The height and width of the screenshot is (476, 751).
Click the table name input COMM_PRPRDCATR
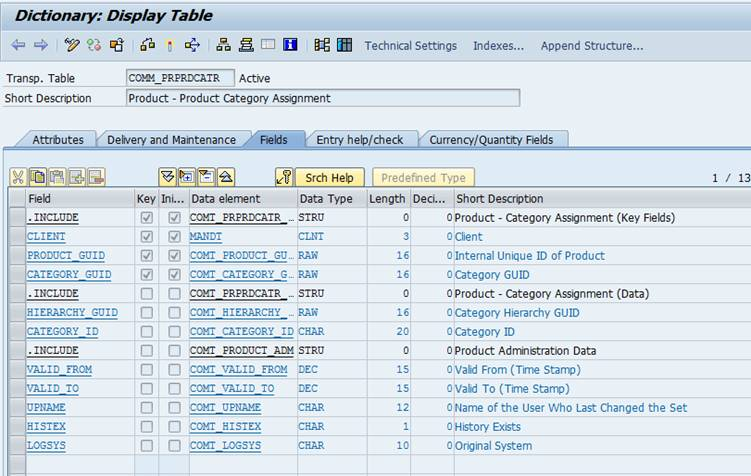click(x=180, y=78)
